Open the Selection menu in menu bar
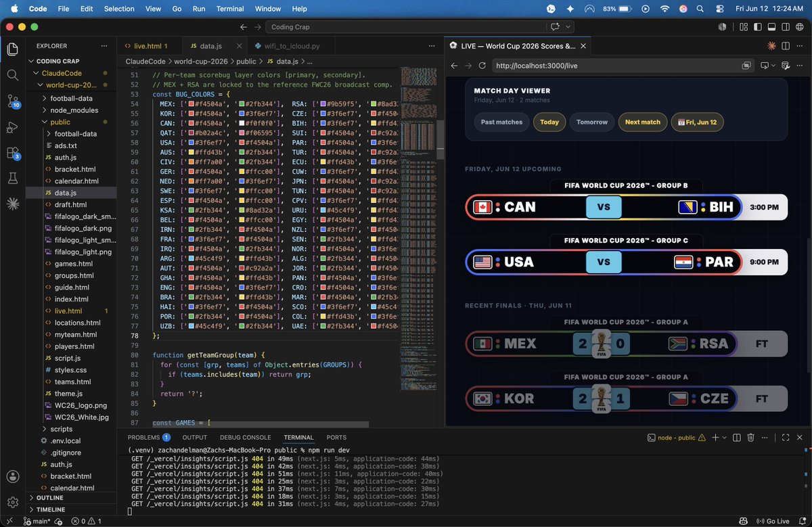Image resolution: width=812 pixels, height=527 pixels. click(x=119, y=9)
